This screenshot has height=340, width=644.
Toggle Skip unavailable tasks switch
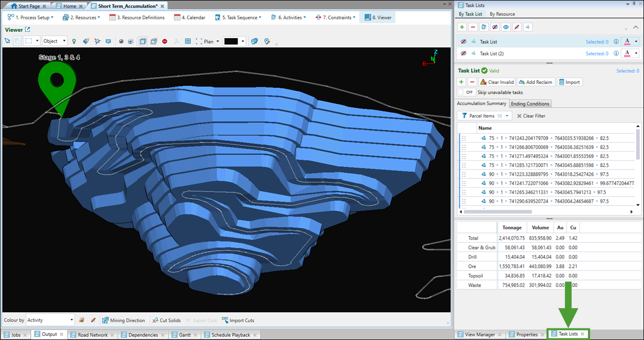(x=466, y=92)
